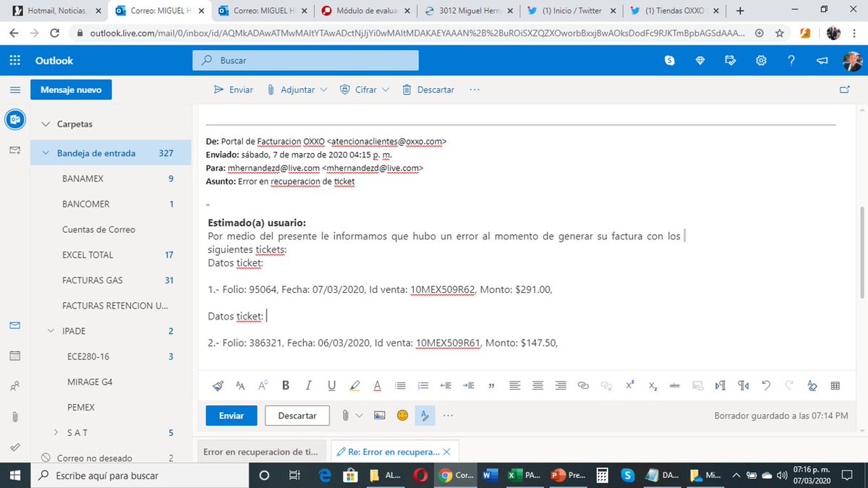Align text to the right
This screenshot has width=868, height=488.
tap(561, 385)
